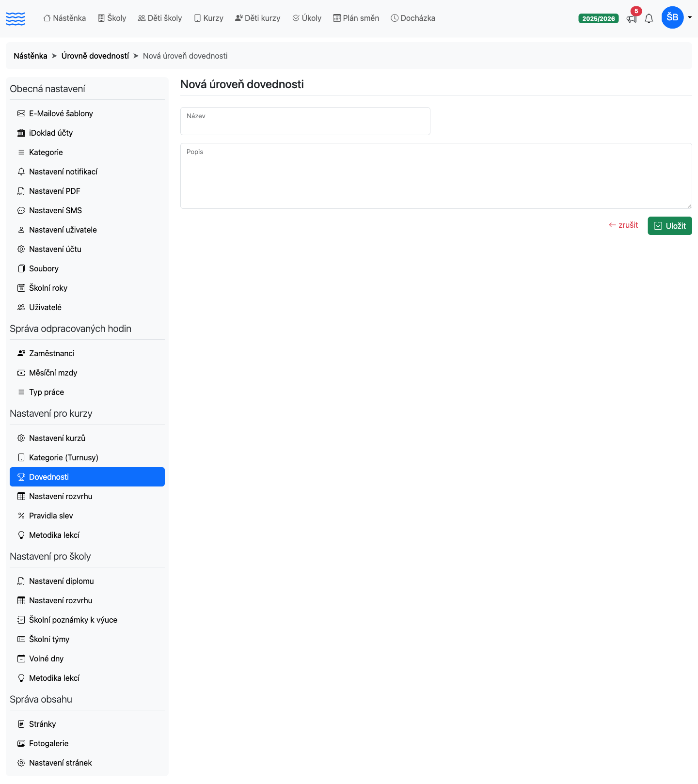Open Plán směn from top navigation
698x784 pixels.
tap(356, 18)
